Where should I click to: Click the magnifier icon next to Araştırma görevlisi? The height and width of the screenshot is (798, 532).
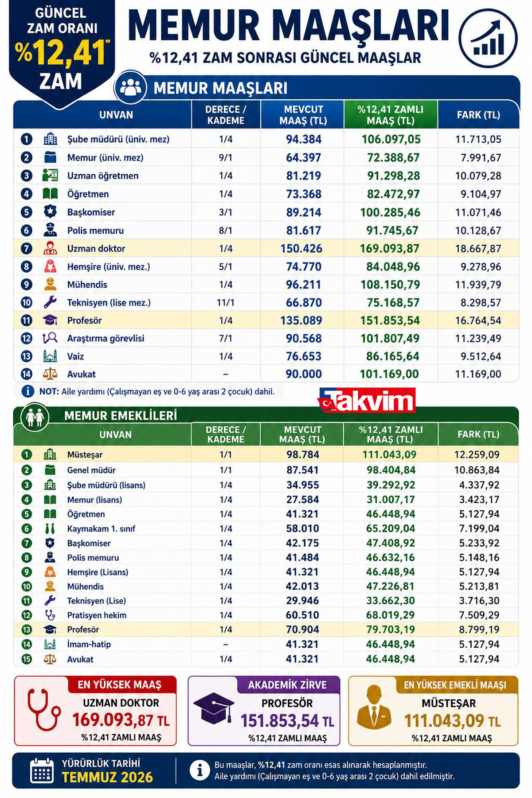(x=50, y=338)
